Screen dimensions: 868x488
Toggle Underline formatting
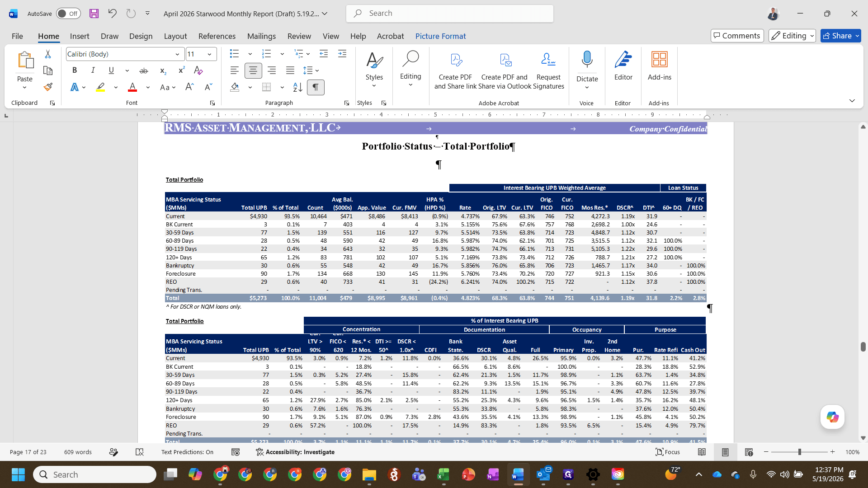(x=111, y=70)
